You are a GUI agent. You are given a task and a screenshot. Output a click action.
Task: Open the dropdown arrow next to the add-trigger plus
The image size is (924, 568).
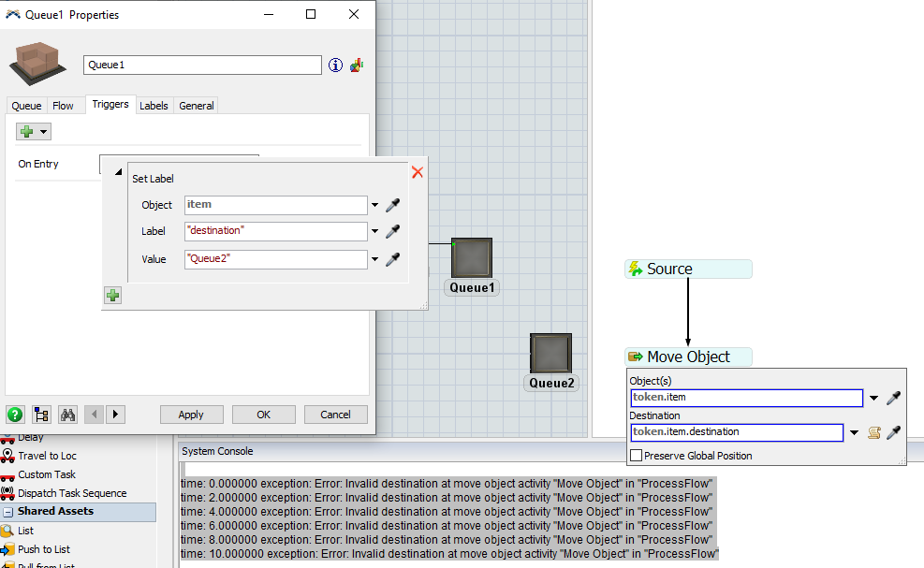tap(44, 131)
